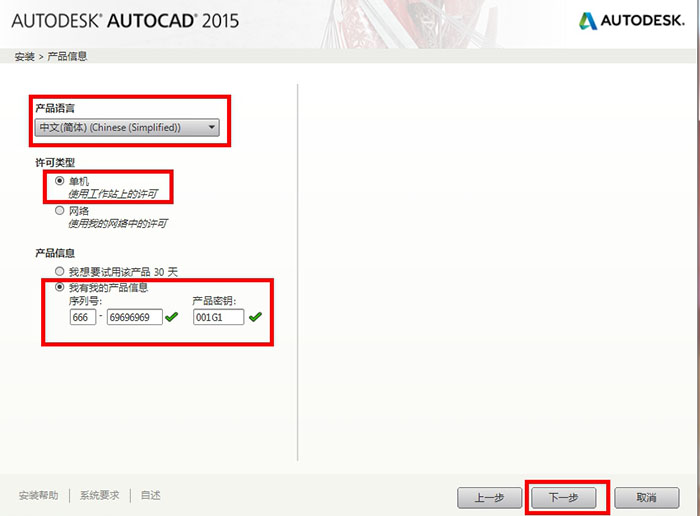
Task: Click the product key field 001G1
Action: (219, 317)
